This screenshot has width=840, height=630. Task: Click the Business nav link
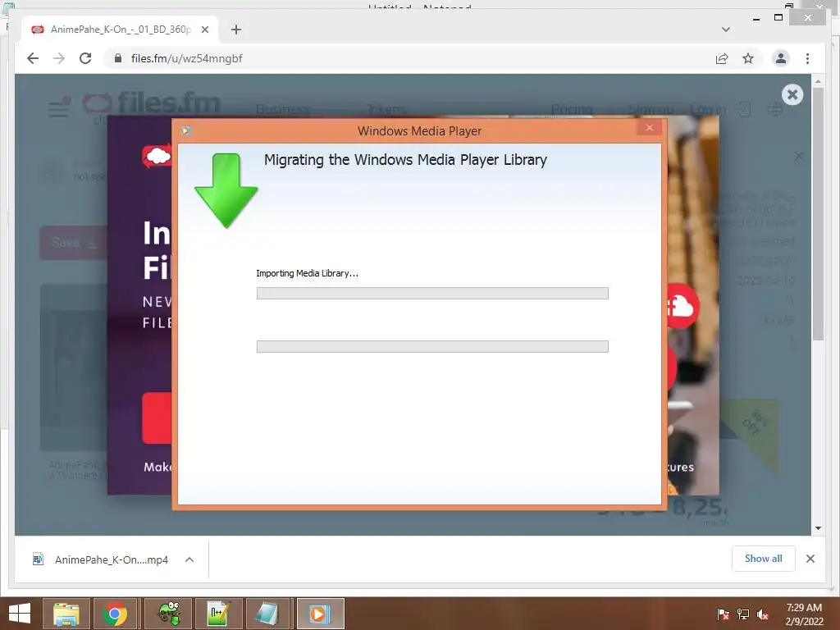(283, 110)
